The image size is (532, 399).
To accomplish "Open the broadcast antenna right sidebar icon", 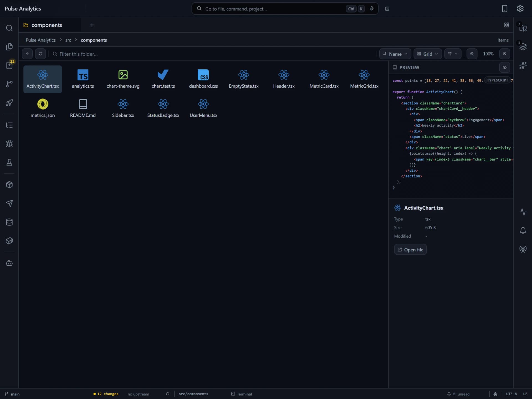I will point(523,249).
